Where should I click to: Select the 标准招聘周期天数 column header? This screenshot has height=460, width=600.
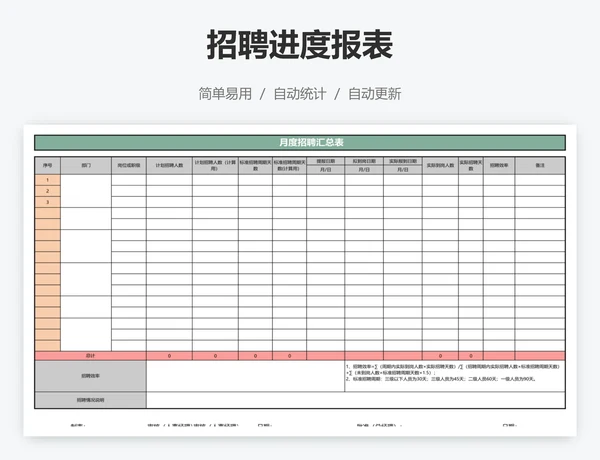point(255,166)
